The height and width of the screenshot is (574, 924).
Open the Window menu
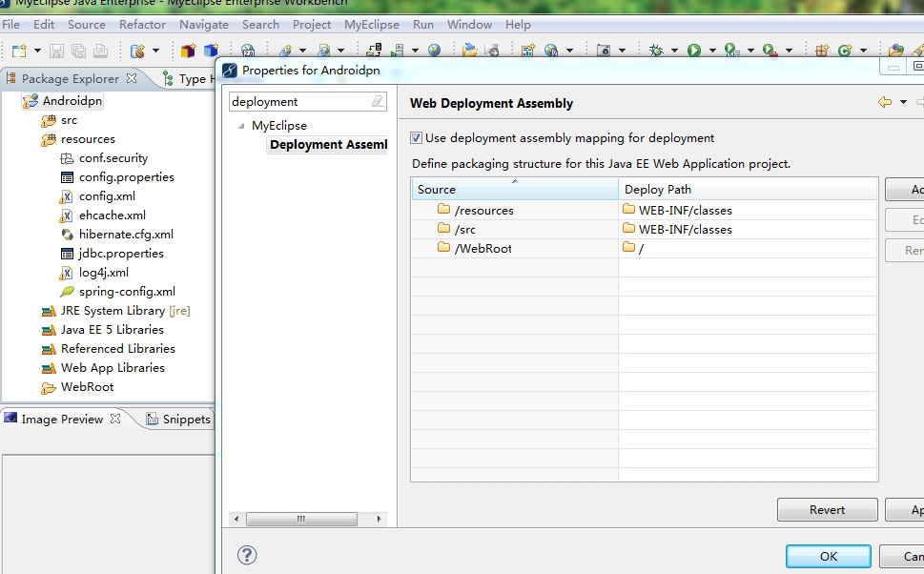470,25
